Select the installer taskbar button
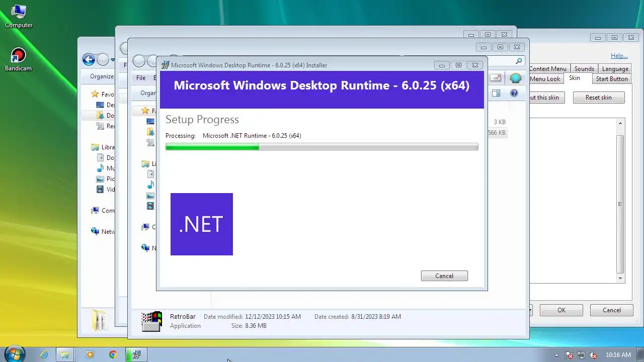Screen dimensions: 644x362 [136, 354]
